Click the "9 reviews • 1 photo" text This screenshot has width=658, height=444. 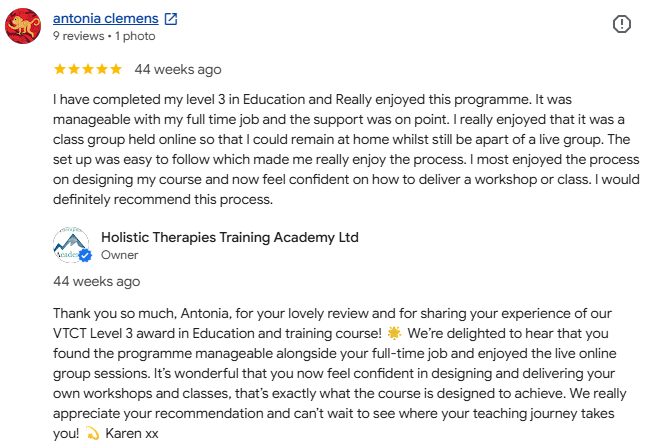[x=104, y=36]
